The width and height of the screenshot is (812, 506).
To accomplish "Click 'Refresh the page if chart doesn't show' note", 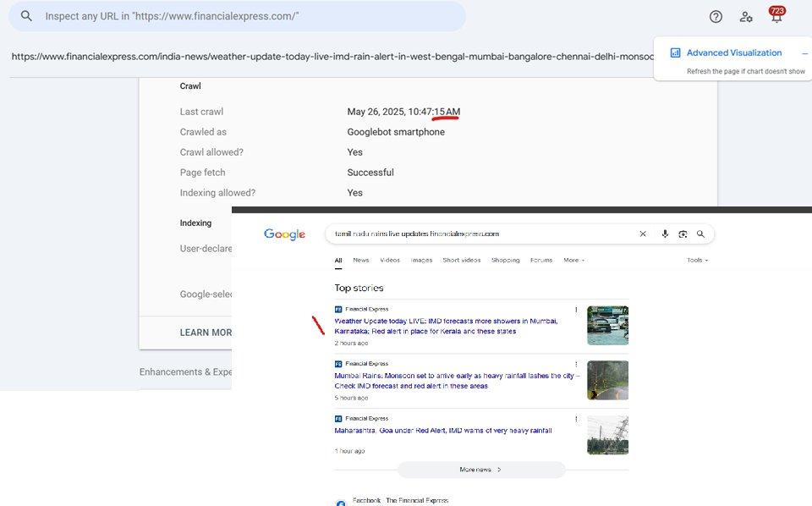I will click(746, 71).
